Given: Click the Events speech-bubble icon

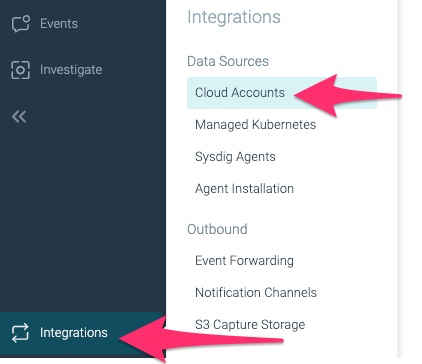Looking at the screenshot, I should [21, 24].
